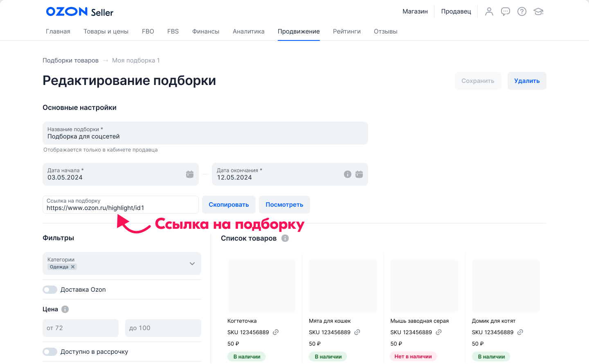Copy SKU link for Когтеточка
Screen dimensions: 589x364
pyautogui.click(x=276, y=332)
